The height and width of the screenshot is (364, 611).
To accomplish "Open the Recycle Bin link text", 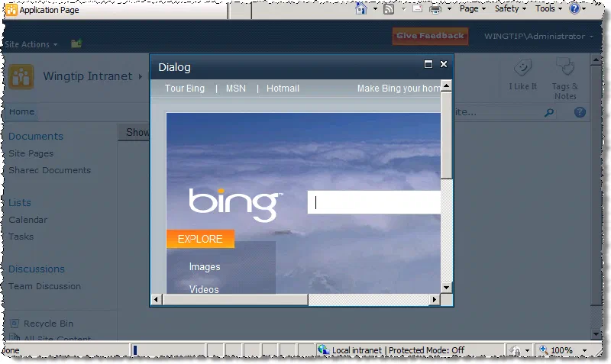I will [x=48, y=324].
